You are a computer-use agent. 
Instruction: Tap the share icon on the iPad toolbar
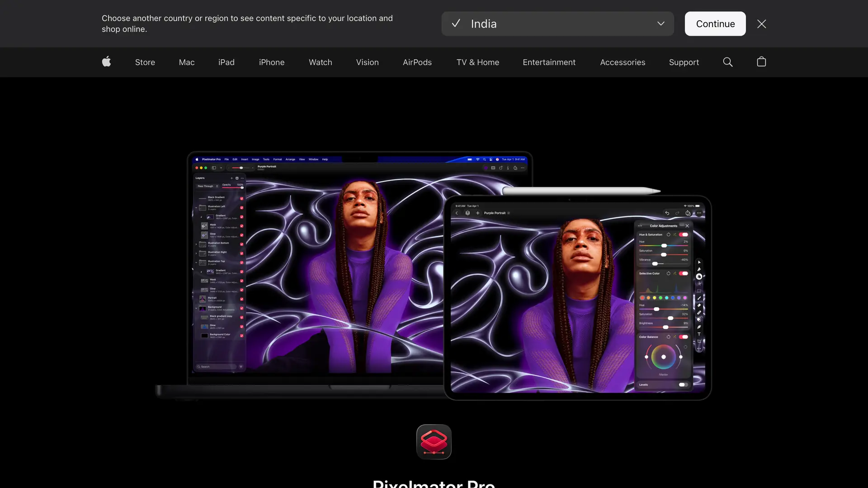pyautogui.click(x=688, y=213)
